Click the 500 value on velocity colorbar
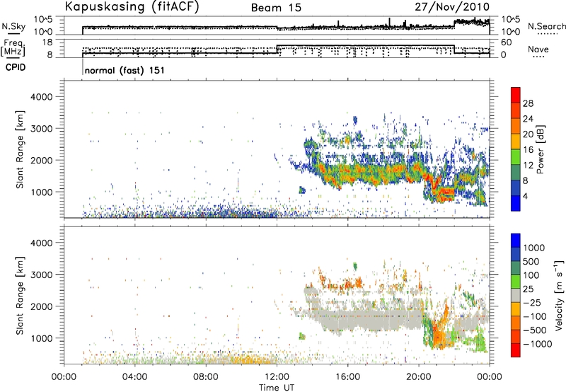Image resolution: width=566 pixels, height=392 pixels. click(533, 262)
